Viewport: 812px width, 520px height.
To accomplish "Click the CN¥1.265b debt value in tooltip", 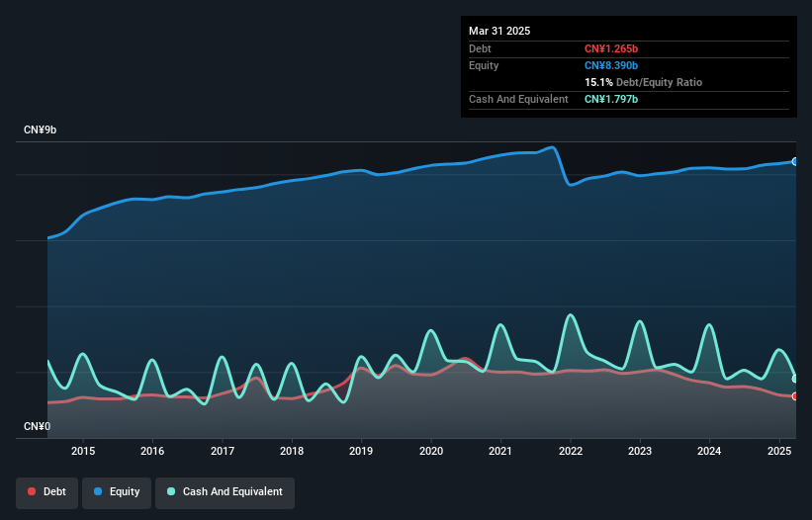I will [611, 48].
